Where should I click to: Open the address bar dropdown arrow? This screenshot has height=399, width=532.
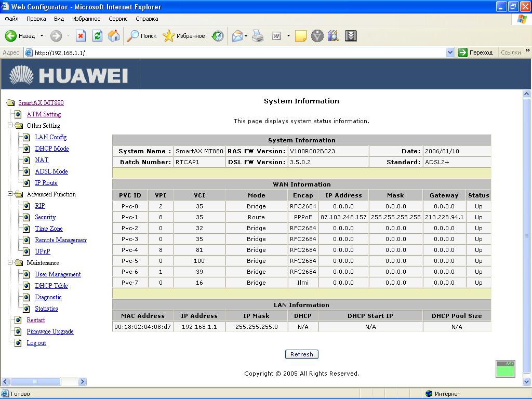coord(450,52)
